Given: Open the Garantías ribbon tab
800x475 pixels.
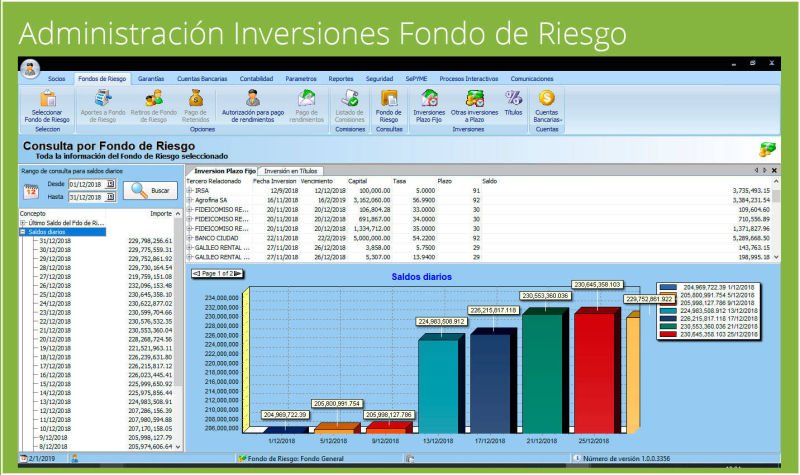Looking at the screenshot, I should [151, 79].
